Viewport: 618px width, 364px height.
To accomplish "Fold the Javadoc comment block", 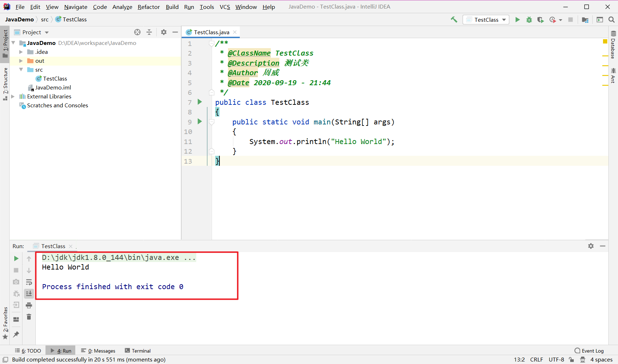I will click(x=212, y=43).
